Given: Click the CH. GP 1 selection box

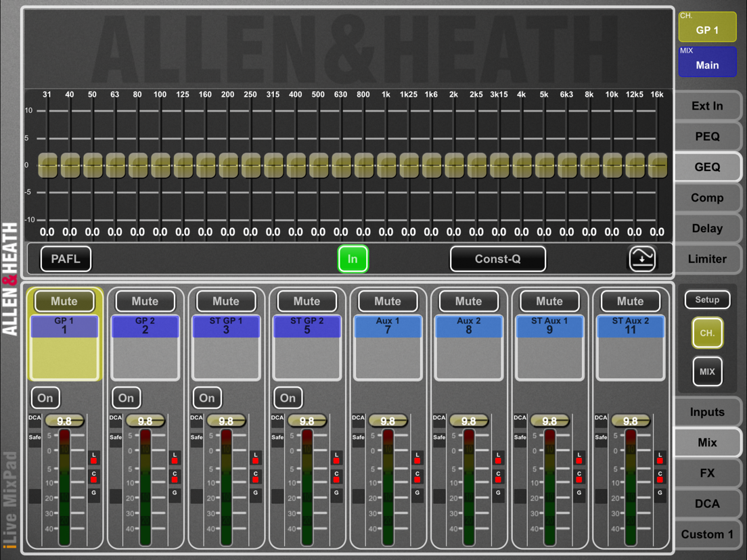Looking at the screenshot, I should (708, 26).
